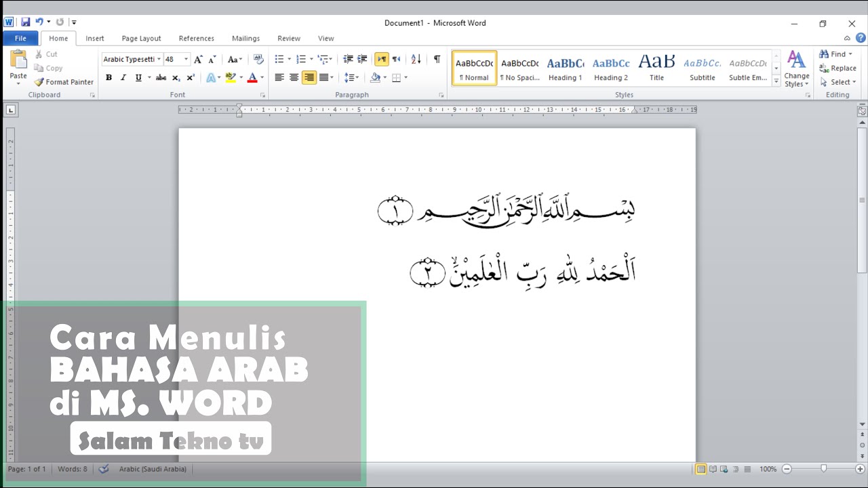Open Word Help question mark
Screen dimensions: 868x488
click(861, 38)
